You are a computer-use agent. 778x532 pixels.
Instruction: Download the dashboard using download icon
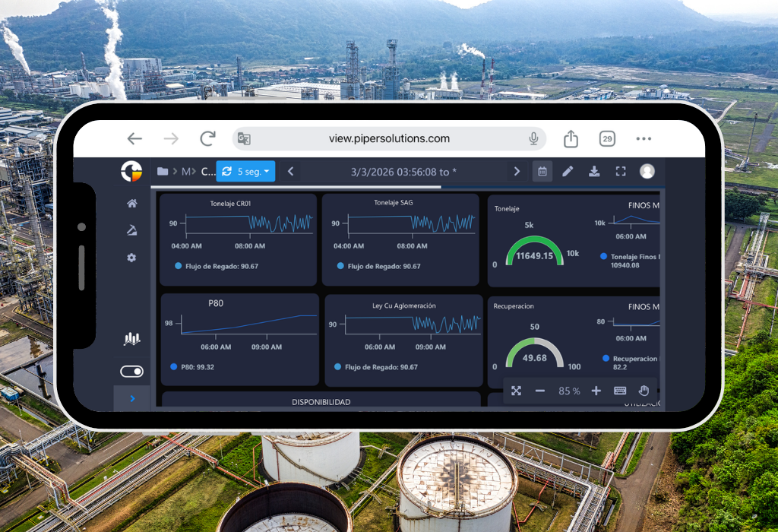[x=594, y=172]
